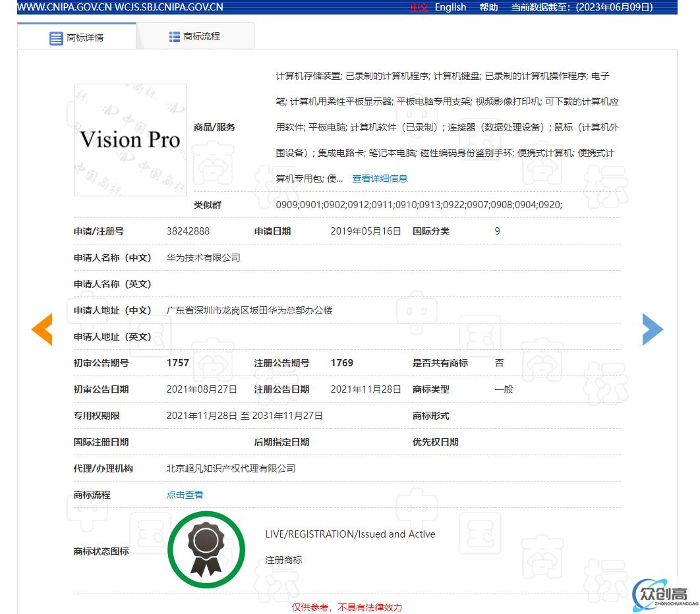Screen dimensions: 700x614
Task: Click the 后期指定日期 field label
Action: [x=281, y=442]
